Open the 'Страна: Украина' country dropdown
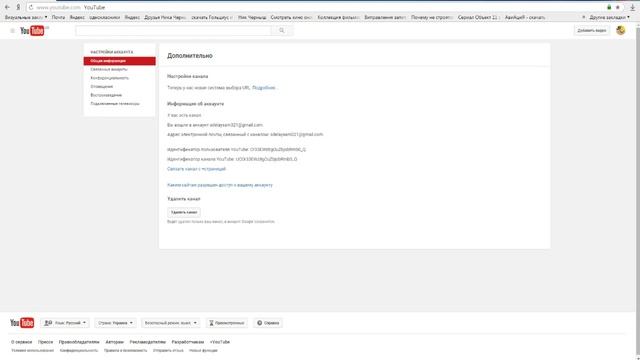 coord(115,323)
